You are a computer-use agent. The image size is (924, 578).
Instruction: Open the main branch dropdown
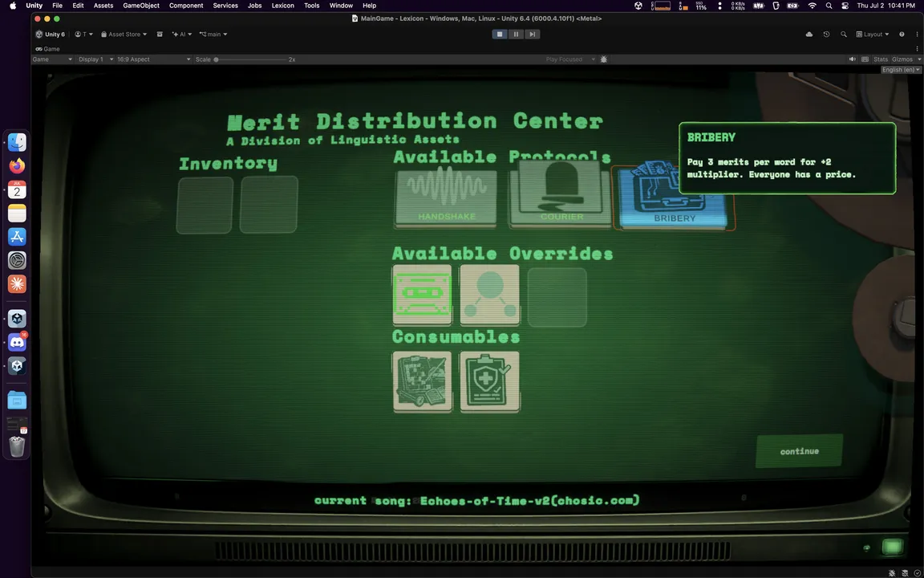coord(213,35)
